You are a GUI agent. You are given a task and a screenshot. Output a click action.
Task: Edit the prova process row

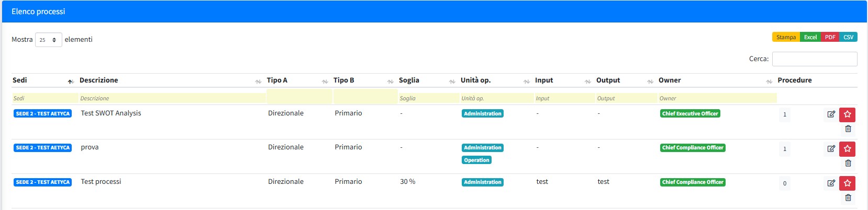[x=831, y=149]
